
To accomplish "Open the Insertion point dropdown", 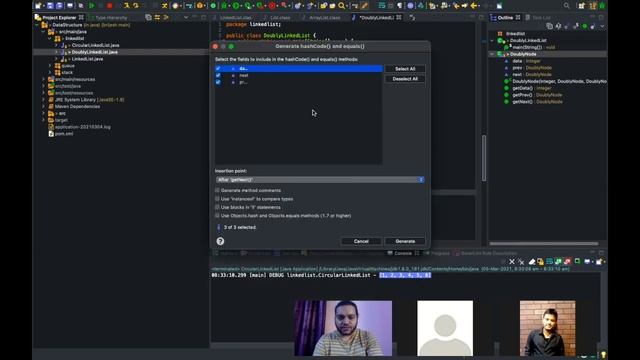I will pos(320,180).
